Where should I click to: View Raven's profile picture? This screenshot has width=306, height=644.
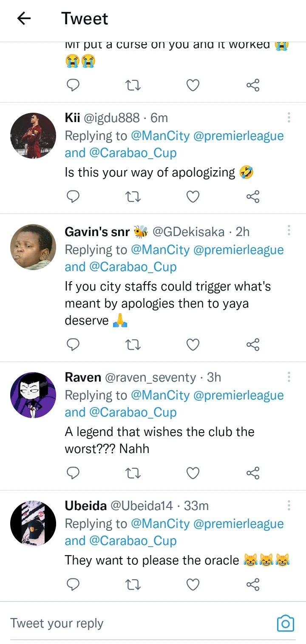click(x=33, y=395)
